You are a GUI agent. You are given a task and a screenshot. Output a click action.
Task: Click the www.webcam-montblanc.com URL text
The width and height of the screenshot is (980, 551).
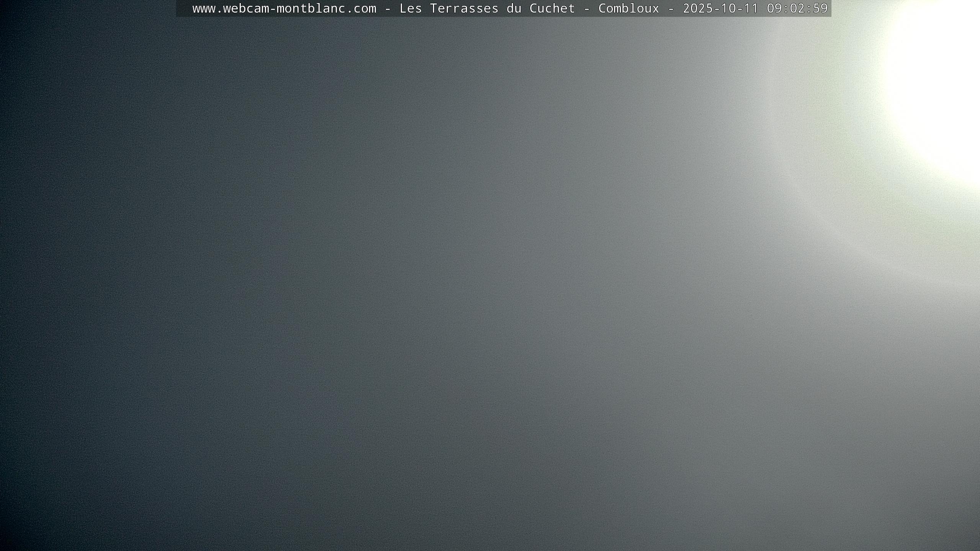[284, 8]
